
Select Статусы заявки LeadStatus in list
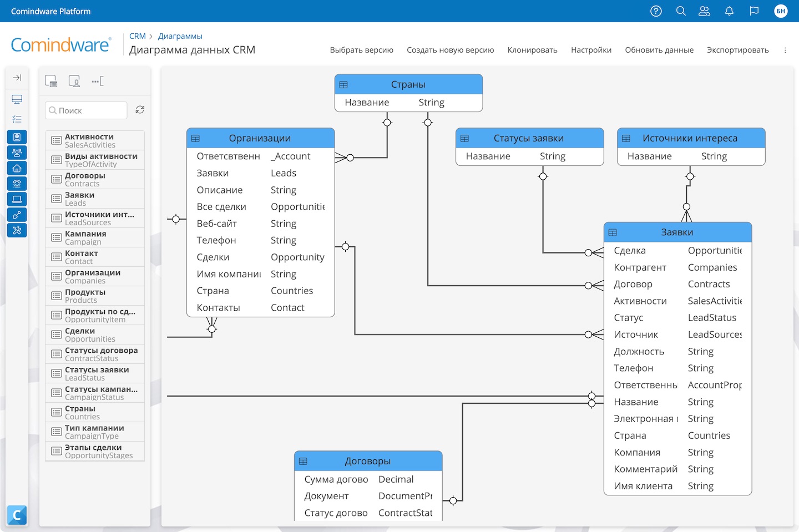click(x=95, y=373)
